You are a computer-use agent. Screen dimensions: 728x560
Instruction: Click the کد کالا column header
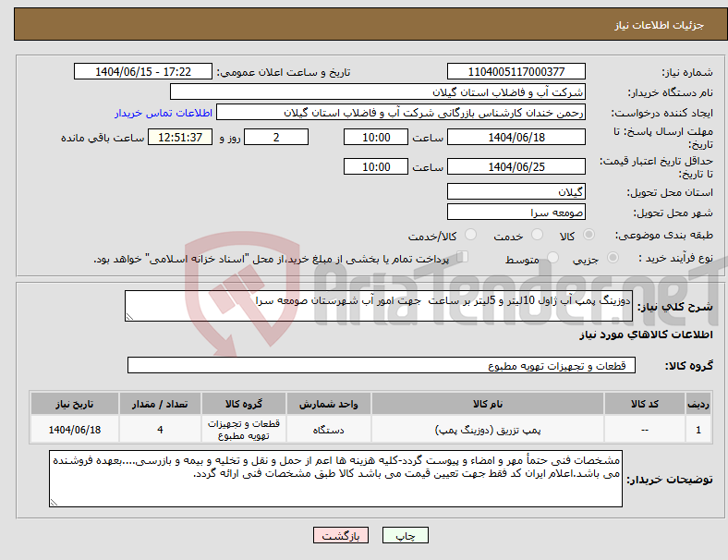tap(645, 404)
